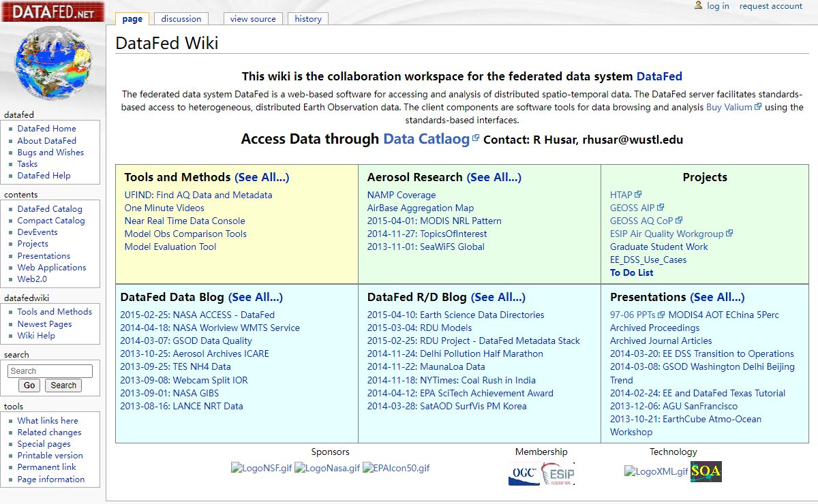Open the Archived Journal Articles link
The height and width of the screenshot is (504, 818).
pos(661,341)
